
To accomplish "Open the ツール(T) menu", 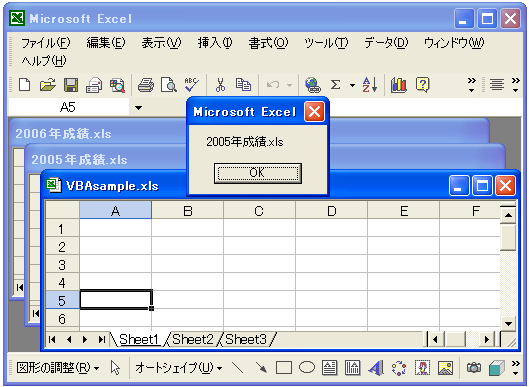I will click(x=326, y=43).
